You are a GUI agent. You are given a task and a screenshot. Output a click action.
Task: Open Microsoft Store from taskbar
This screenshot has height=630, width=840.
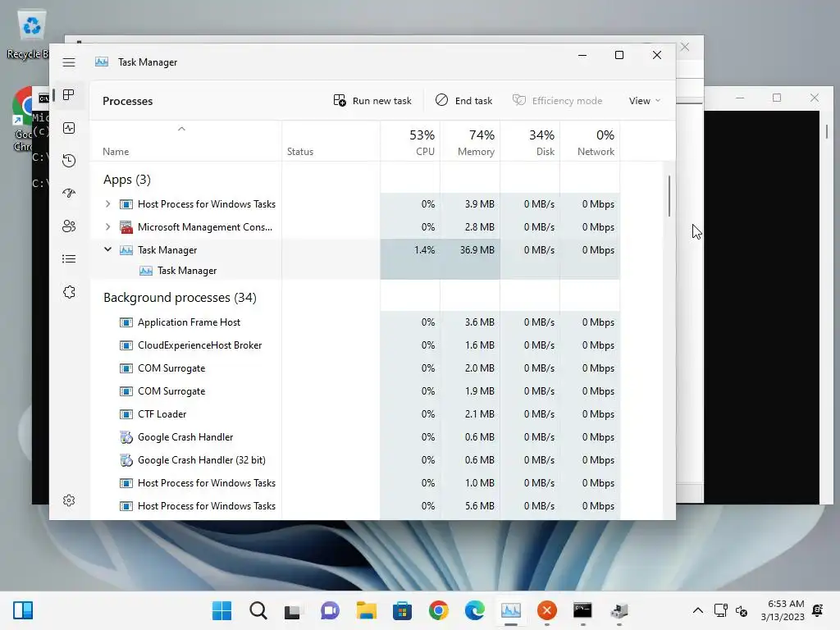(402, 610)
